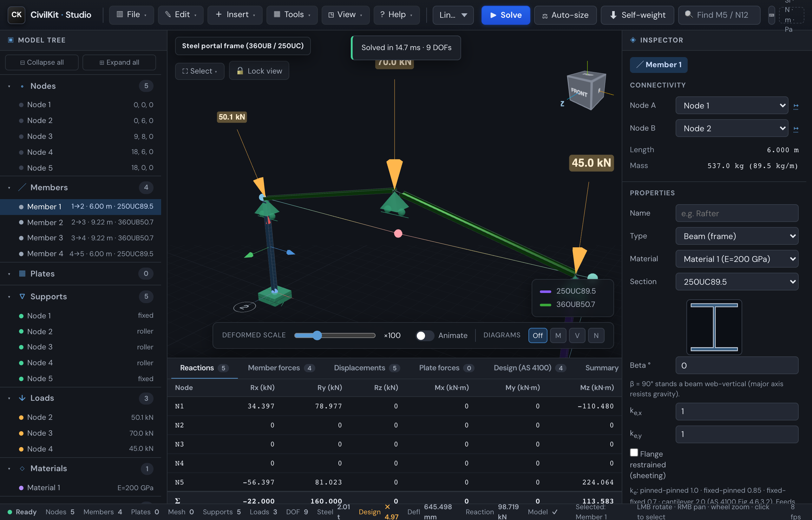Click the locate icon next to Node B
The height and width of the screenshot is (520, 812).
(x=796, y=129)
